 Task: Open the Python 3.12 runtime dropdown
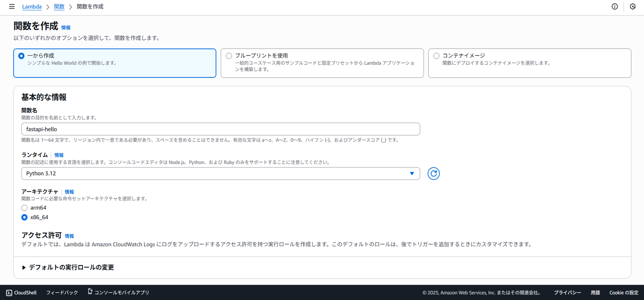(220, 173)
